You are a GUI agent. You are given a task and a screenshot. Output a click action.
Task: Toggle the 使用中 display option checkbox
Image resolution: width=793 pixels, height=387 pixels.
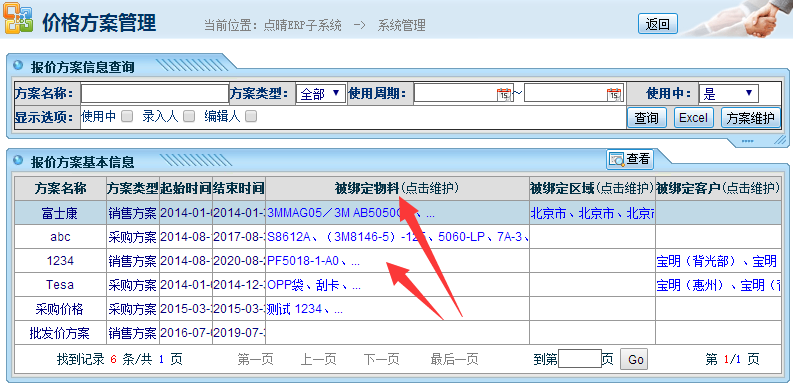point(127,116)
